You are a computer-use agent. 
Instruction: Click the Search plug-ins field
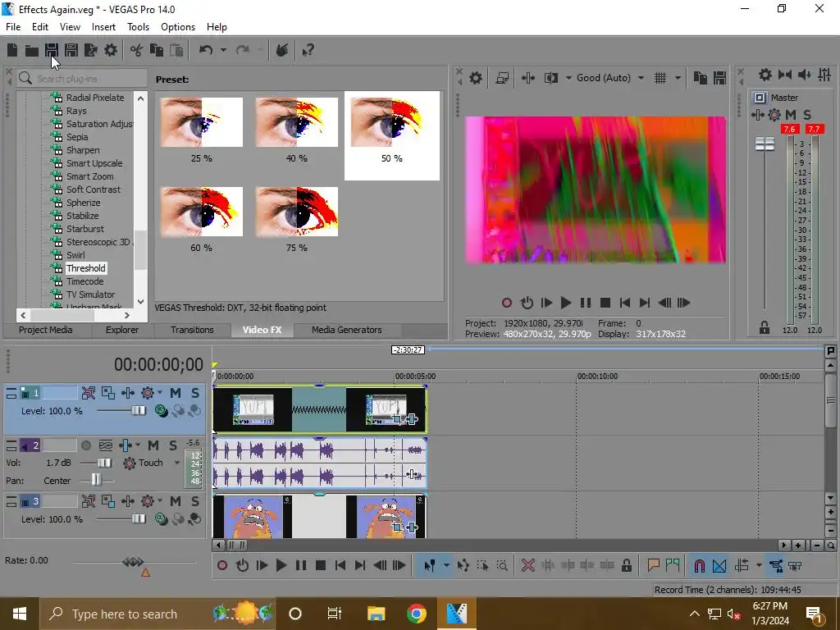[x=82, y=79]
